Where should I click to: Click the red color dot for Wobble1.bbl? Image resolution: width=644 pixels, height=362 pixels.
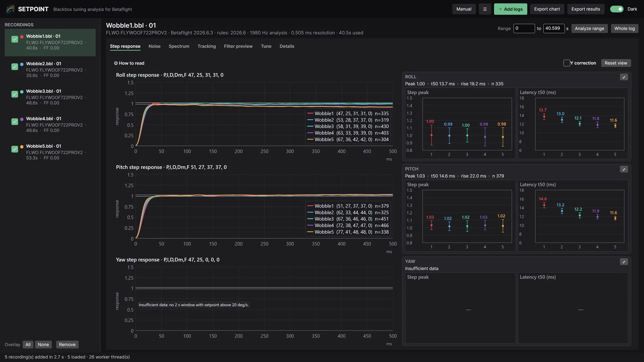pos(22,37)
